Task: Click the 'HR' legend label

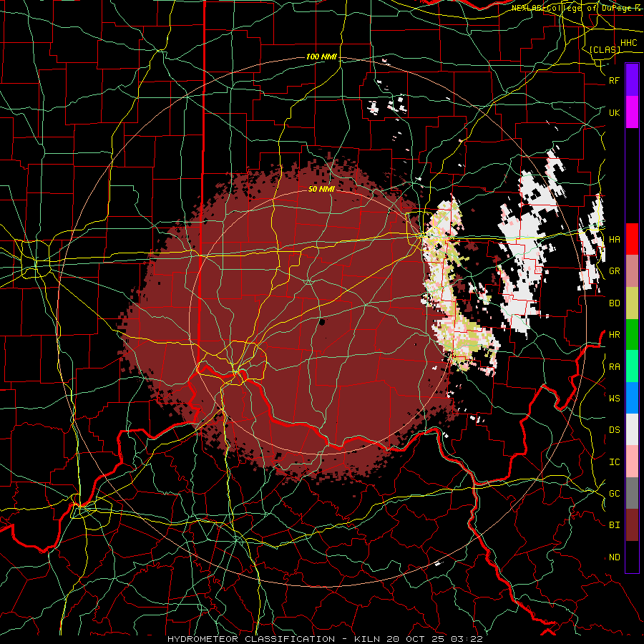Action: [614, 334]
